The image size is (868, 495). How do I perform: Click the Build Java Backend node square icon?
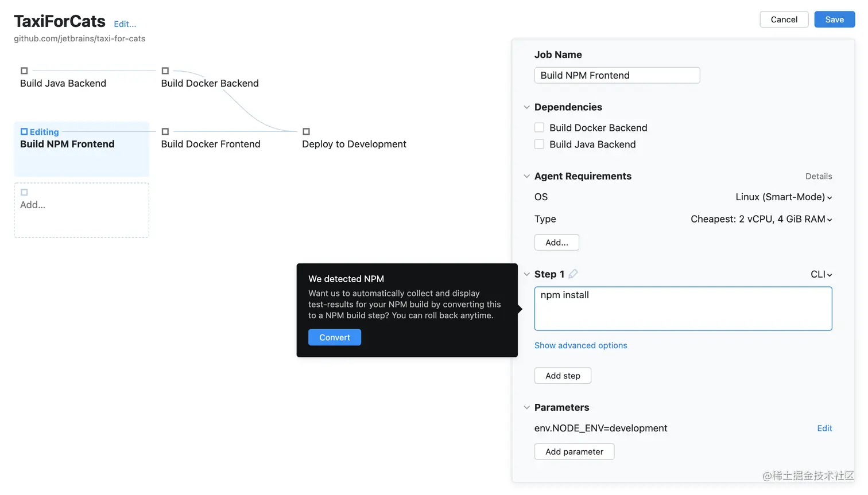24,71
